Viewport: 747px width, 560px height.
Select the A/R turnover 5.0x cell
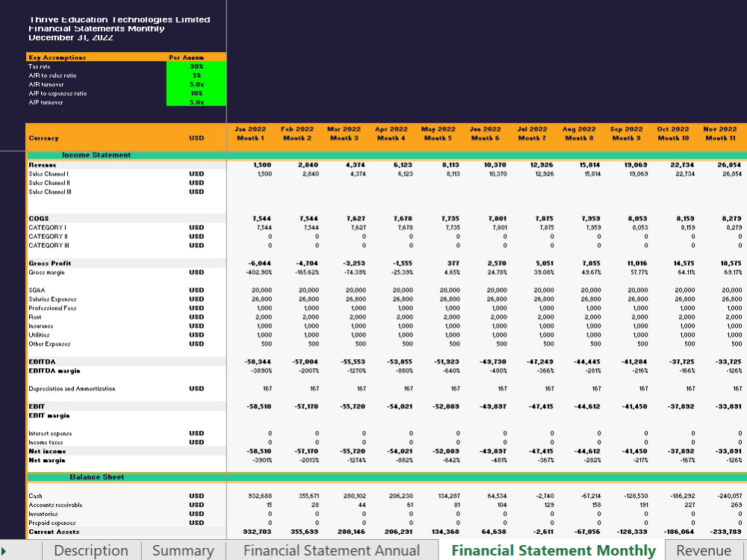[x=196, y=84]
